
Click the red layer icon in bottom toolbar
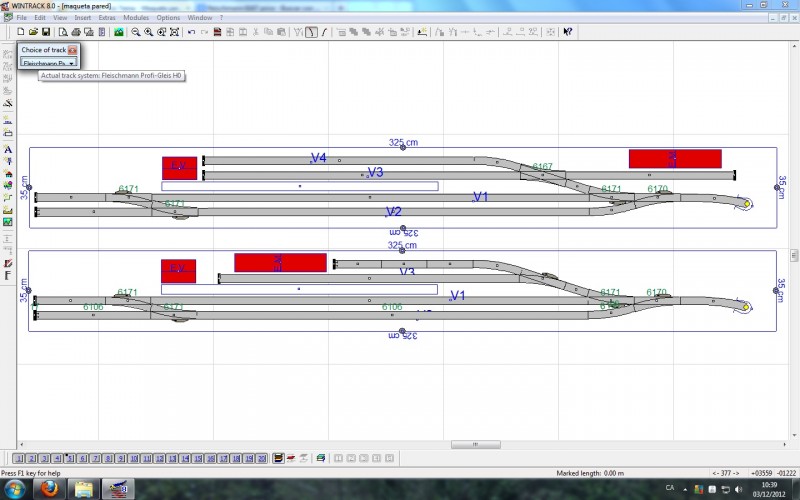click(x=291, y=458)
